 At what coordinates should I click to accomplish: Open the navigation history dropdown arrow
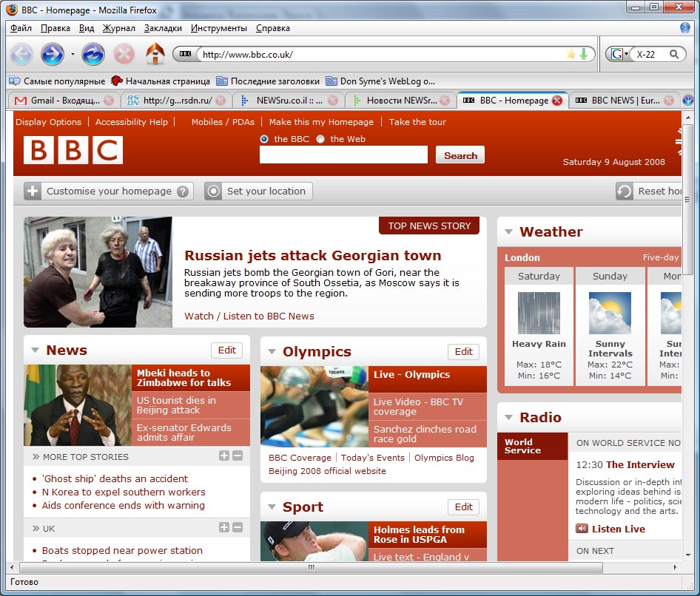pos(73,55)
